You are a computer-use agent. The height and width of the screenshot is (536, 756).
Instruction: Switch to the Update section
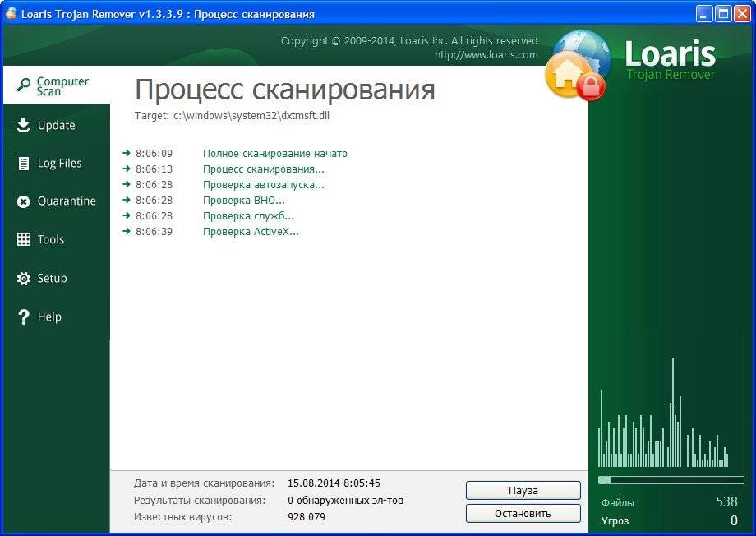[x=57, y=125]
